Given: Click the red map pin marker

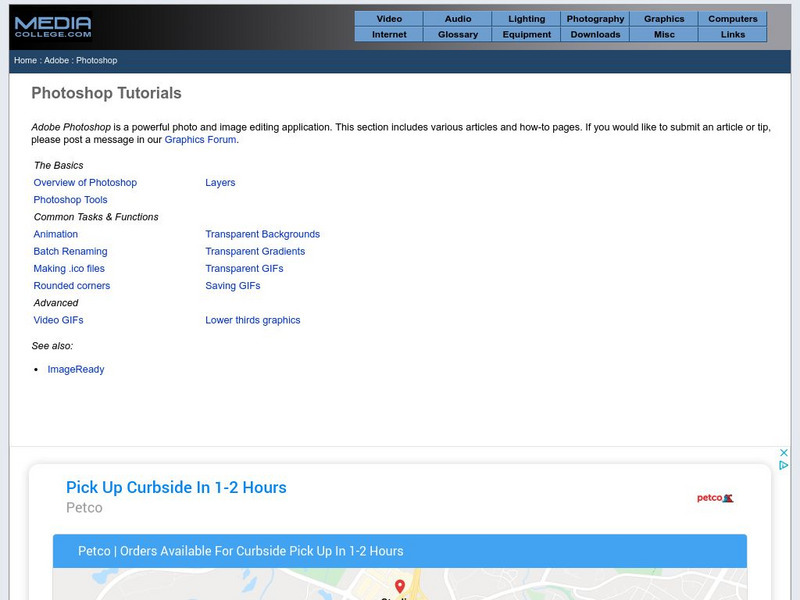Looking at the screenshot, I should (x=399, y=586).
